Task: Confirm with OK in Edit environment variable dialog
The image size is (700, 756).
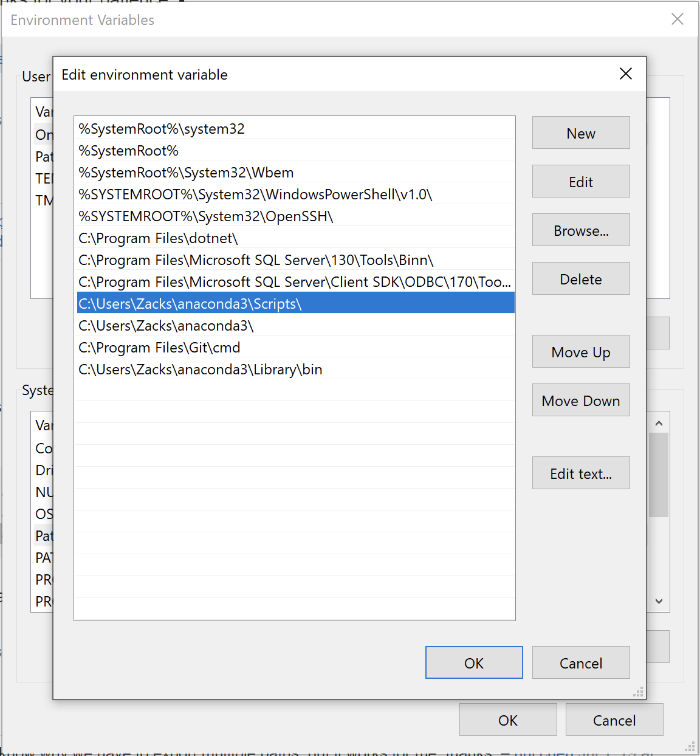Action: tap(474, 662)
